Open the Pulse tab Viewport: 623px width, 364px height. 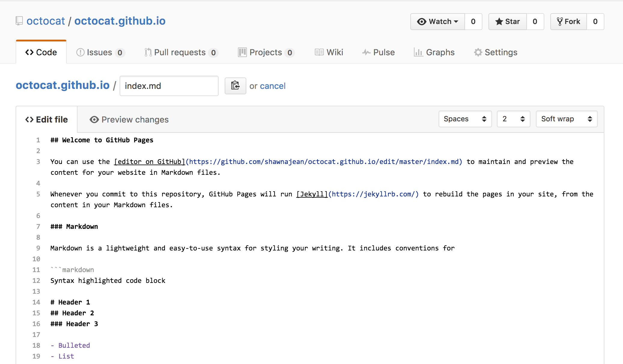[x=378, y=52]
